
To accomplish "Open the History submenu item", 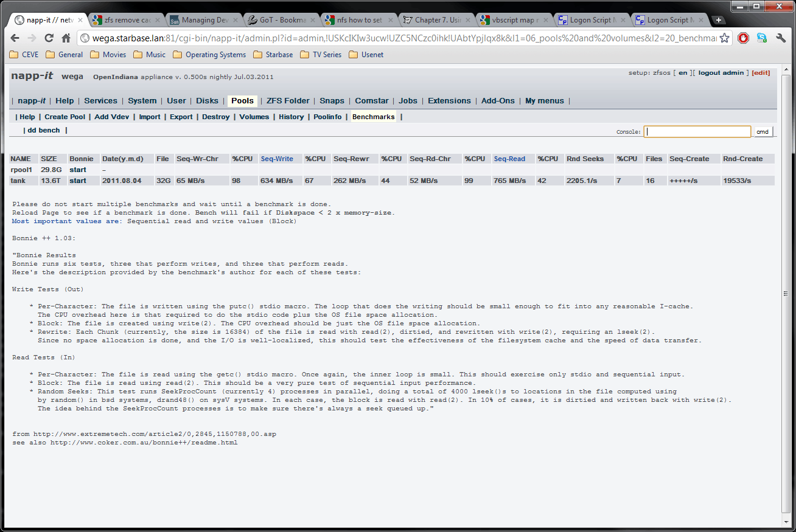I will pyautogui.click(x=292, y=117).
